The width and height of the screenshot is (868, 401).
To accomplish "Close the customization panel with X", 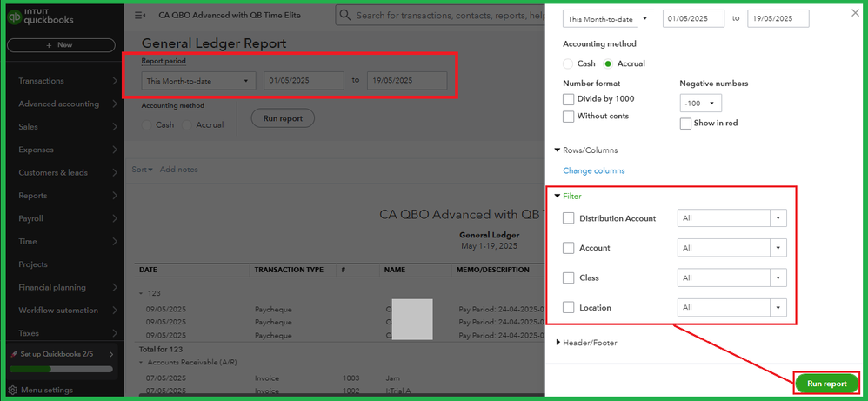I will pos(855,12).
